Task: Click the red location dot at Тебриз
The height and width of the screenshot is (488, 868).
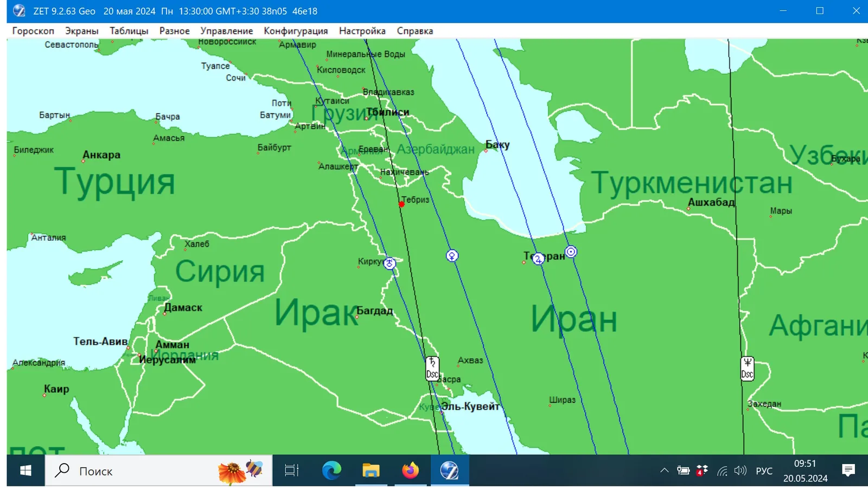Action: point(401,204)
